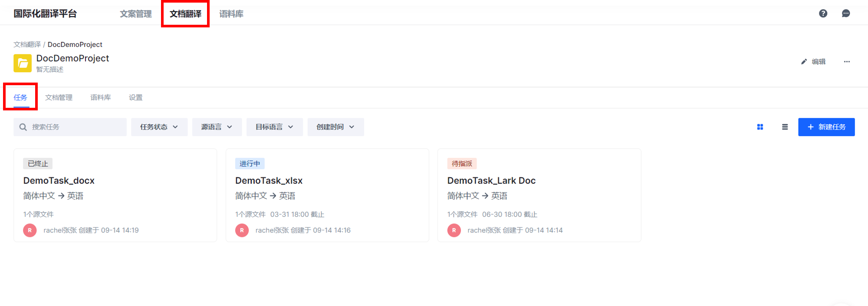The width and height of the screenshot is (868, 306).
Task: Click the 编辑 project button
Action: pyautogui.click(x=813, y=62)
